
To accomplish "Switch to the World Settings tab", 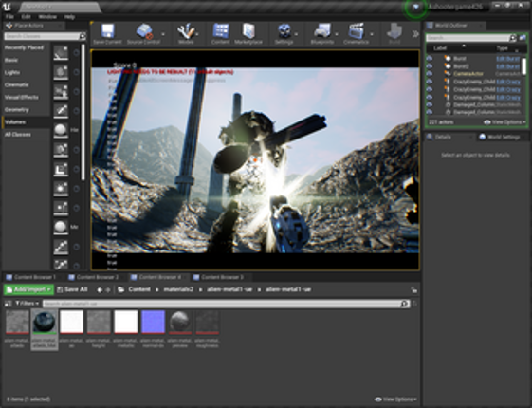I will coord(500,137).
